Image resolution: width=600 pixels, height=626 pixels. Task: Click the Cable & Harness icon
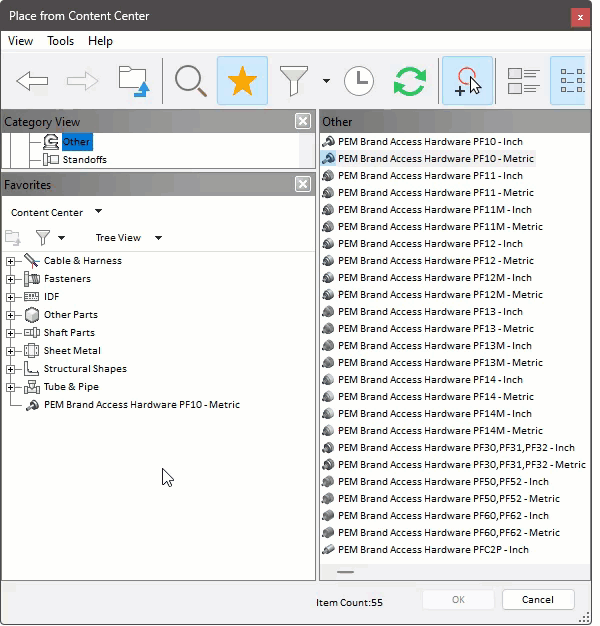(x=32, y=261)
